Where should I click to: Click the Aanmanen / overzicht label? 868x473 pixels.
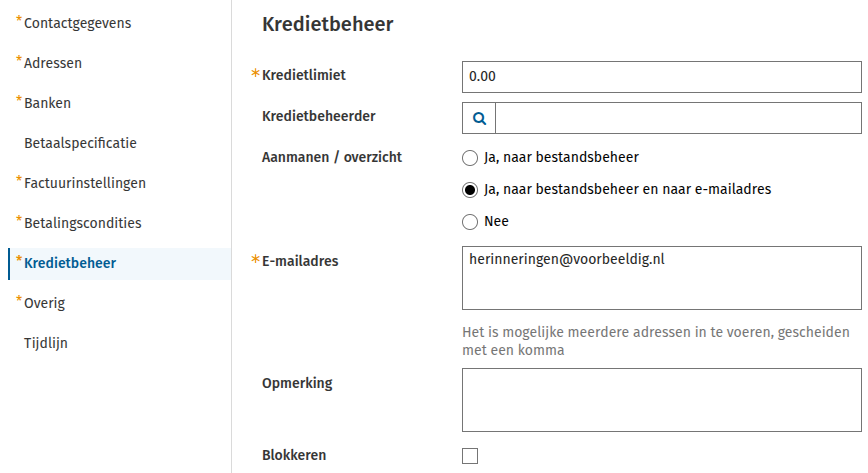coord(332,157)
